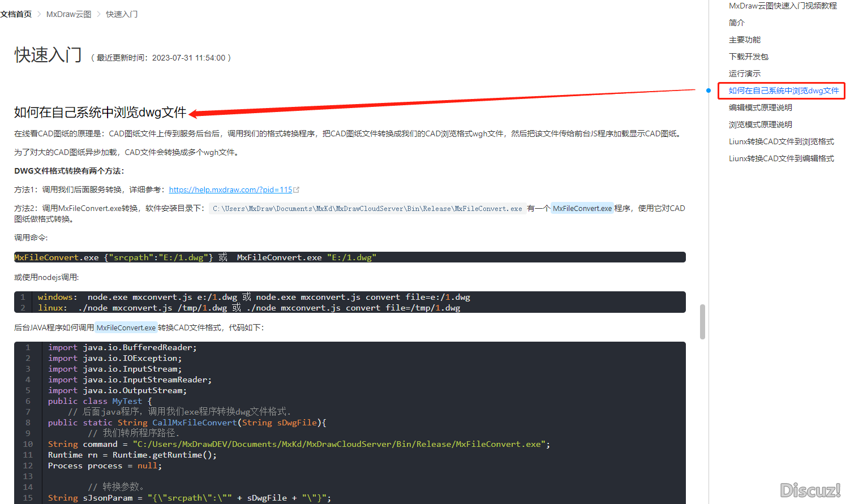Open 下载开发包 in the sidebar
The height and width of the screenshot is (504, 850).
click(x=749, y=57)
